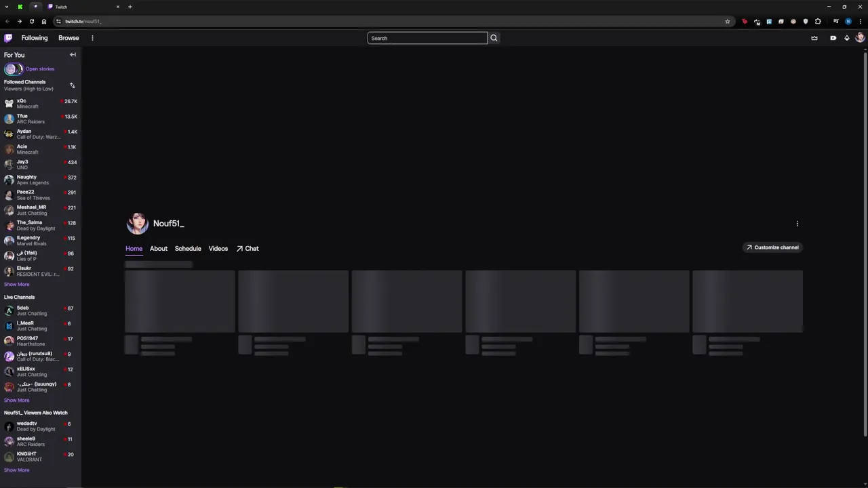The width and height of the screenshot is (868, 488).
Task: Go back in browser history
Action: [x=7, y=21]
